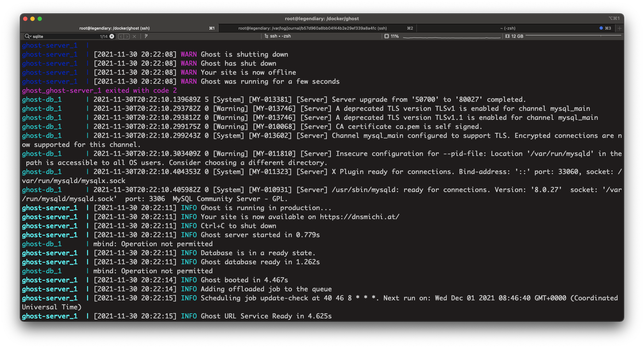
Task: Switch to the /var/log/journal ssh tab
Action: [x=312, y=28]
